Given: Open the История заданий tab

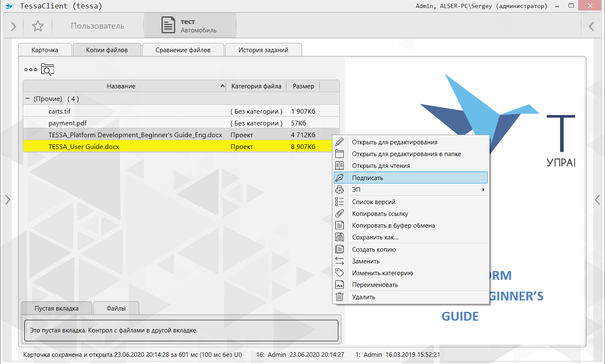Looking at the screenshot, I should (263, 50).
